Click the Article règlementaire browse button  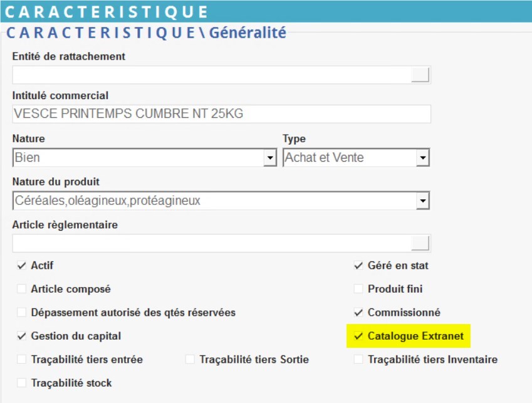[x=420, y=243]
